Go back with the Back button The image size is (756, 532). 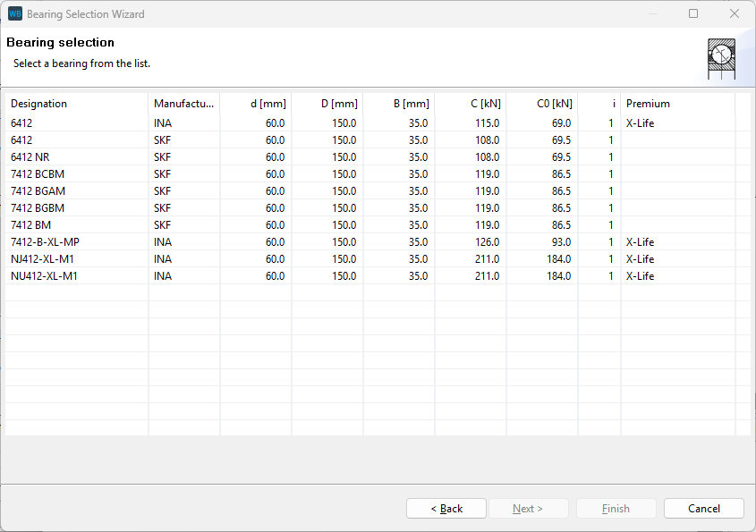coord(446,509)
